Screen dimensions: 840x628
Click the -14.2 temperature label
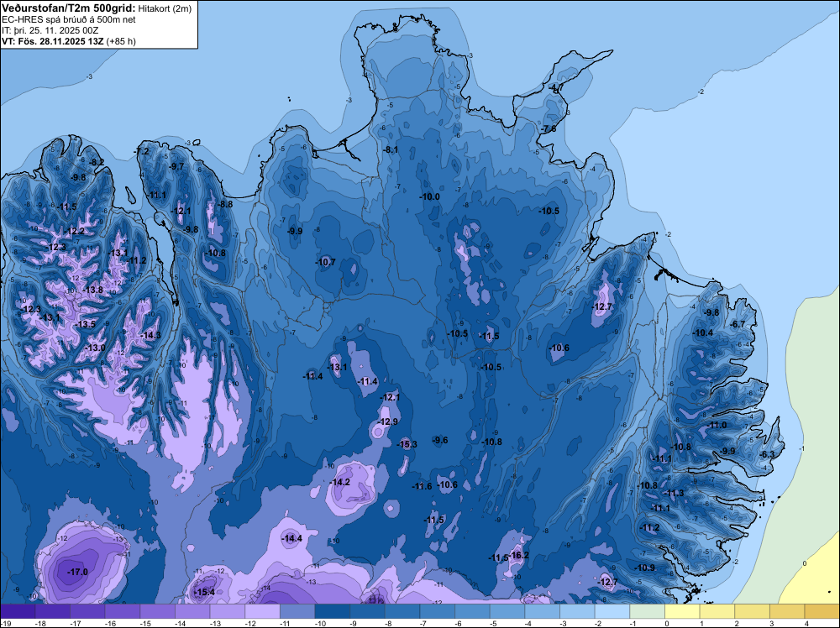click(x=340, y=483)
